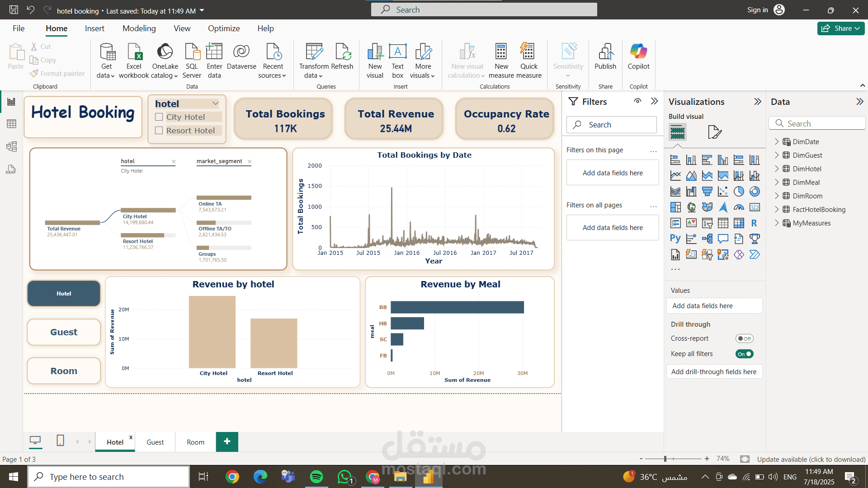Choose the R script visual type
Image resolution: width=868 pixels, height=488 pixels.
tap(754, 223)
